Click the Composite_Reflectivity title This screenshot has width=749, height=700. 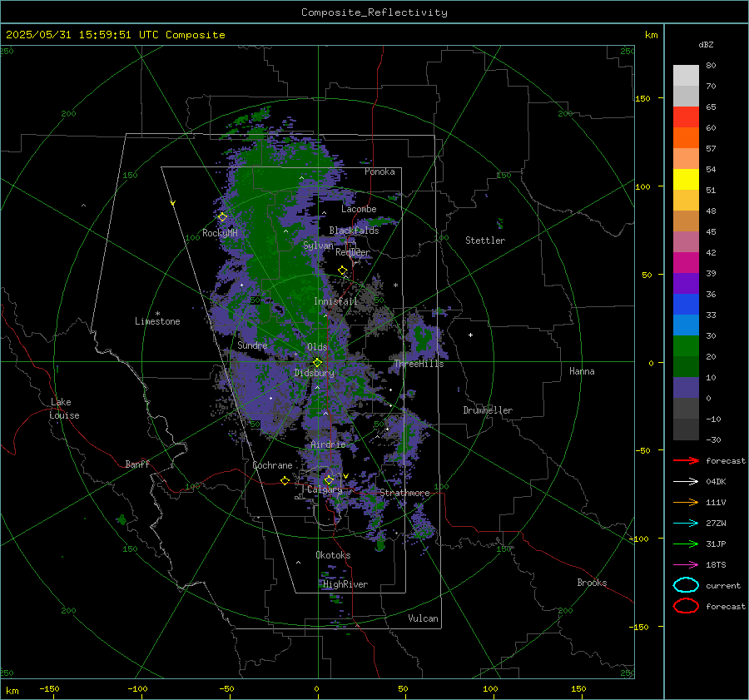374,12
